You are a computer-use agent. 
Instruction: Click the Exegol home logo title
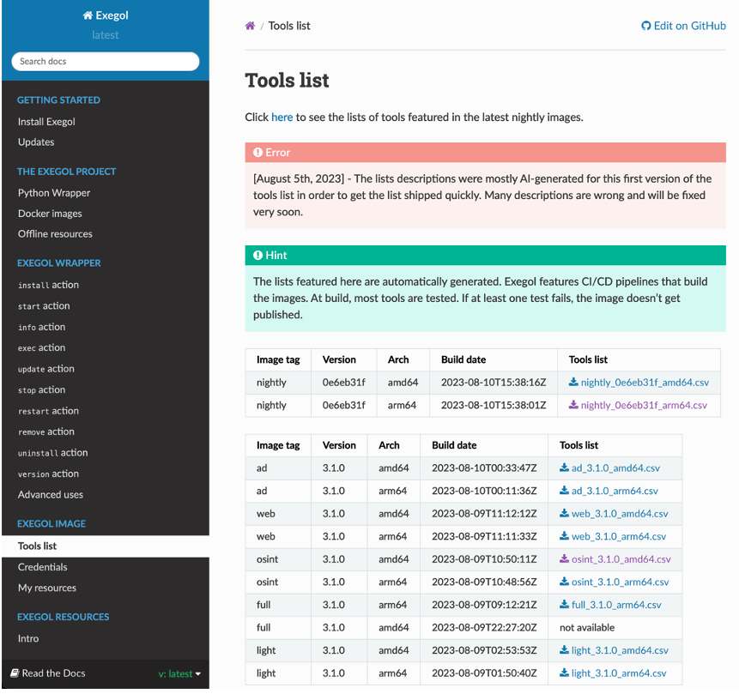[x=106, y=15]
